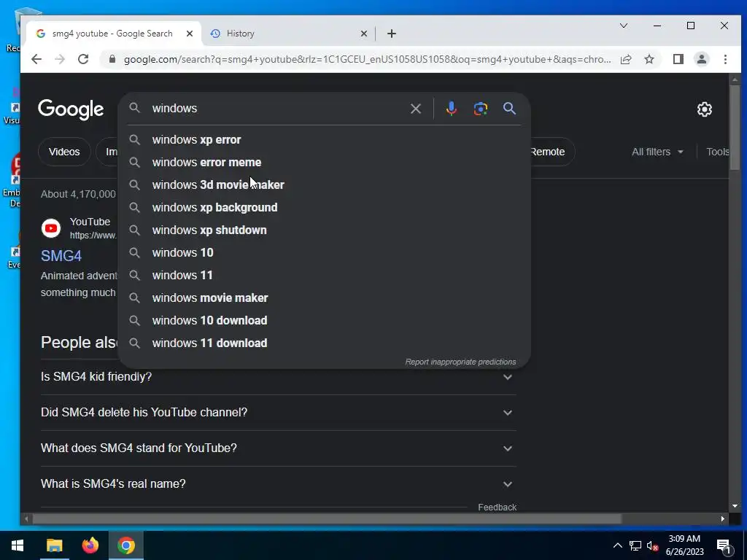747x560 pixels.
Task: Open the Chrome profile avatar
Action: pos(702,59)
